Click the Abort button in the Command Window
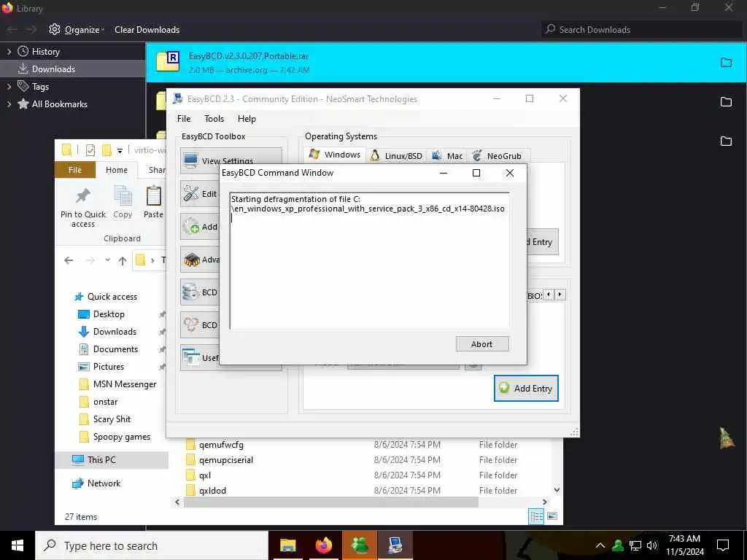This screenshot has width=747, height=560. [481, 344]
